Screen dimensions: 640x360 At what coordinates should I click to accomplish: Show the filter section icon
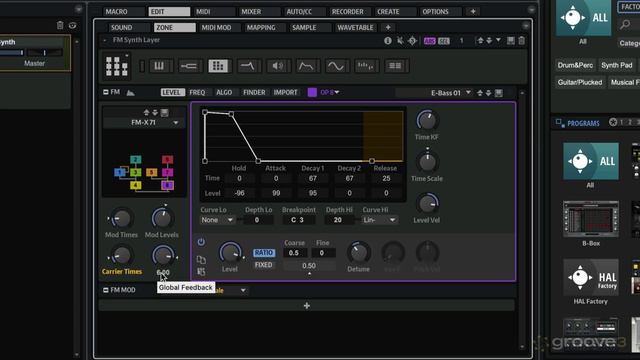coord(248,66)
